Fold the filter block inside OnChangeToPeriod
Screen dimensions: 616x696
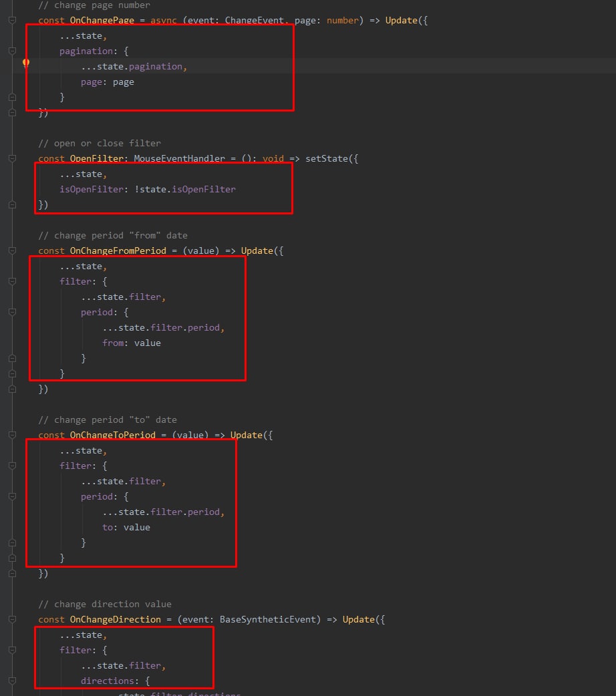(12, 466)
